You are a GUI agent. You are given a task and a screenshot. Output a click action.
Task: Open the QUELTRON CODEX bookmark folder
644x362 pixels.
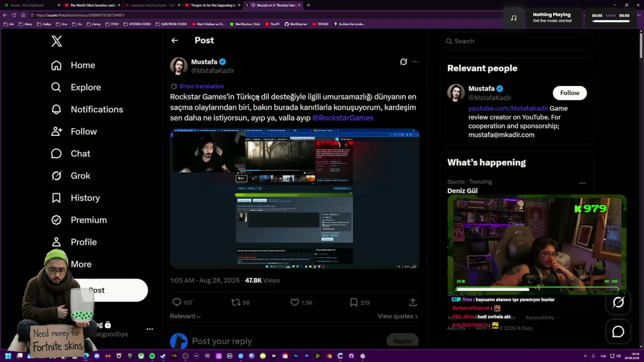tap(171, 24)
